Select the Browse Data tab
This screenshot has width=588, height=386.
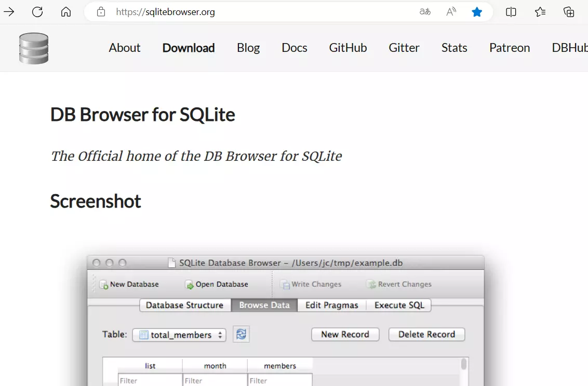pos(264,305)
